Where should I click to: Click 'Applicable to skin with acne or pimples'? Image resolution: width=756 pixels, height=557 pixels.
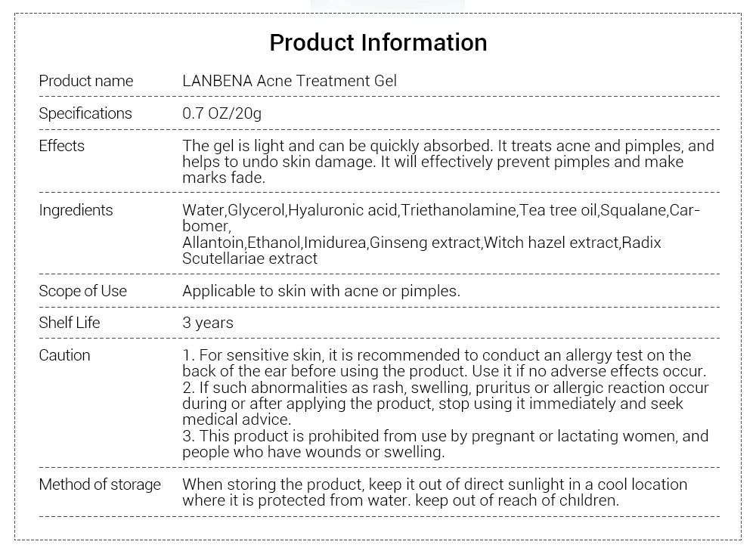coord(321,291)
